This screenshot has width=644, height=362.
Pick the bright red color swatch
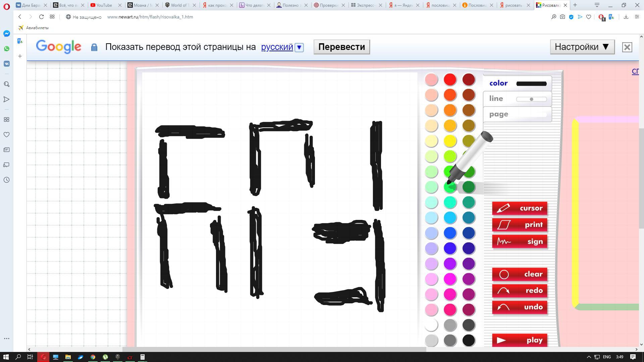[x=450, y=79]
